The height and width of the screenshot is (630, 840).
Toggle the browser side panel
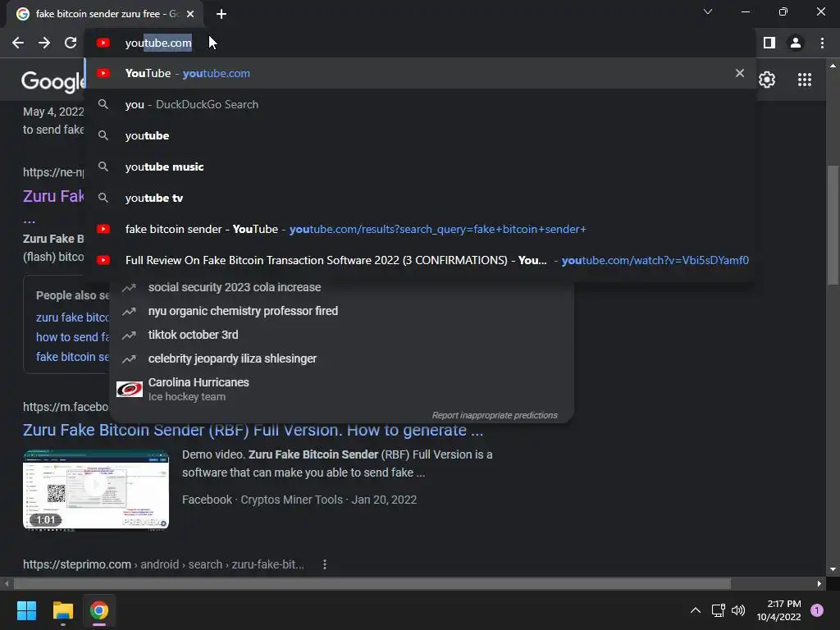tap(769, 43)
